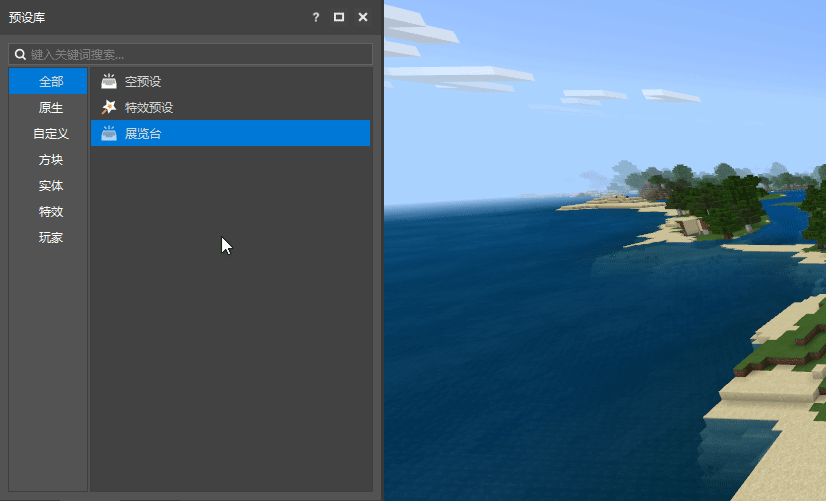This screenshot has height=501, width=826.
Task: Focus the keyword search field
Action: point(190,54)
